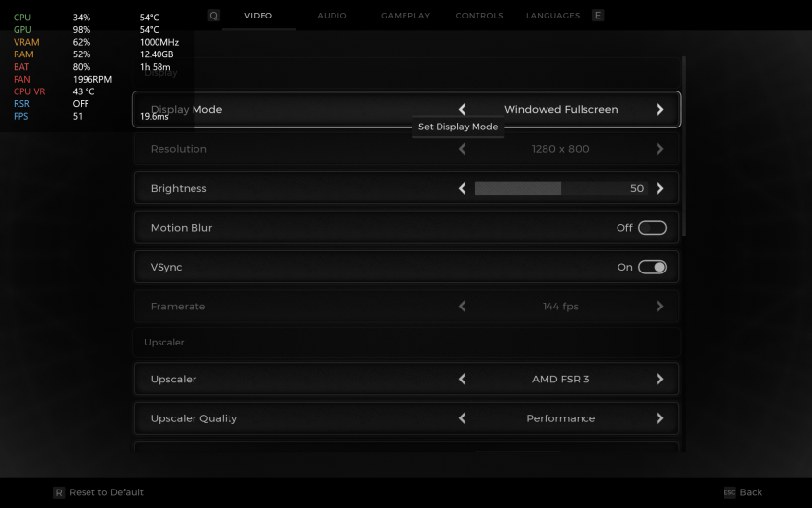Decrease Brightness with left arrow

pyautogui.click(x=462, y=189)
